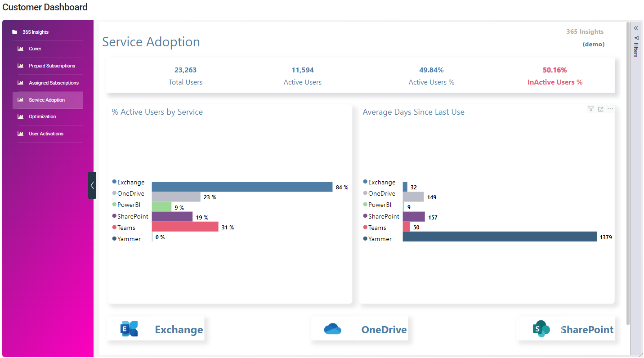Click SharePoint legend in % Active Users chart

click(x=130, y=216)
